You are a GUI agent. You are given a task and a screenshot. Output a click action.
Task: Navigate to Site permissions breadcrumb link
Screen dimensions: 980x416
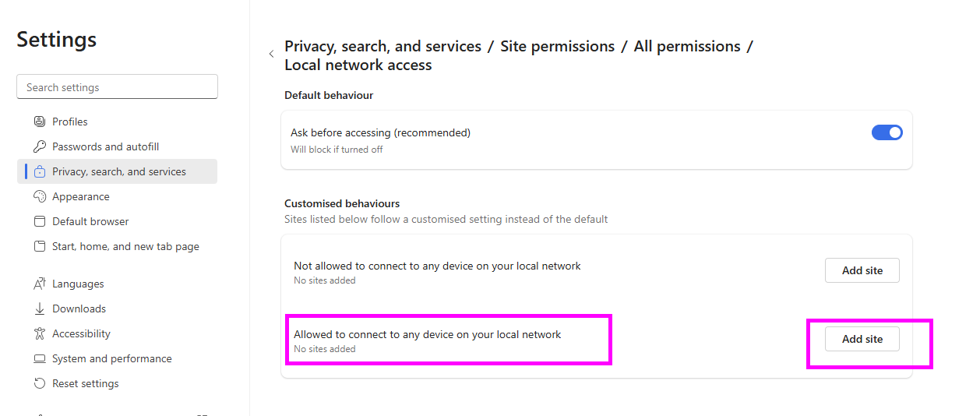pyautogui.click(x=557, y=46)
